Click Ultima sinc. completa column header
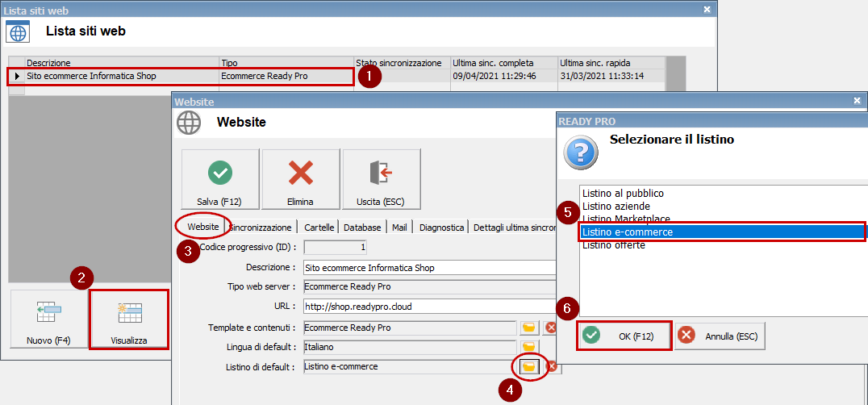Viewport: 868px width, 405px height. click(x=503, y=63)
